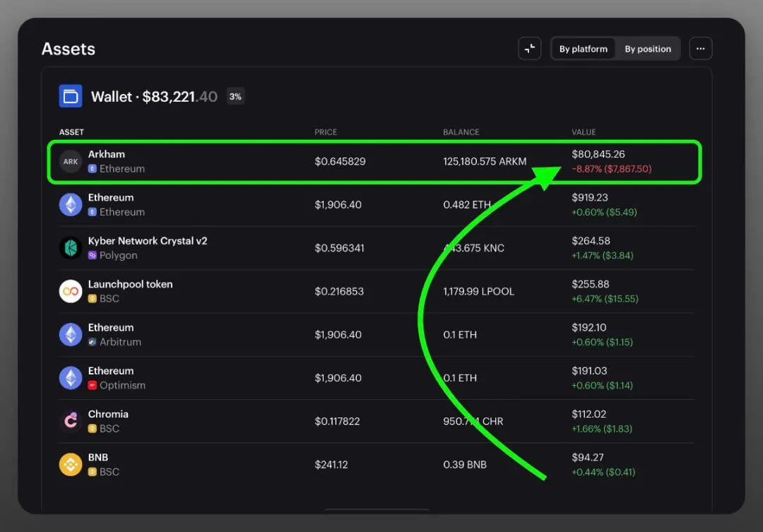Sort by the PRICE column header
Screen dimensions: 763x532
point(326,132)
